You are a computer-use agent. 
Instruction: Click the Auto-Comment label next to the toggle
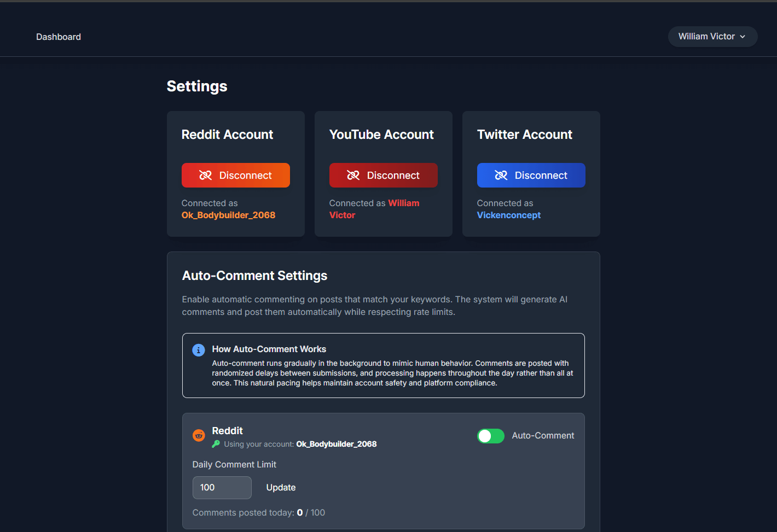coord(543,436)
